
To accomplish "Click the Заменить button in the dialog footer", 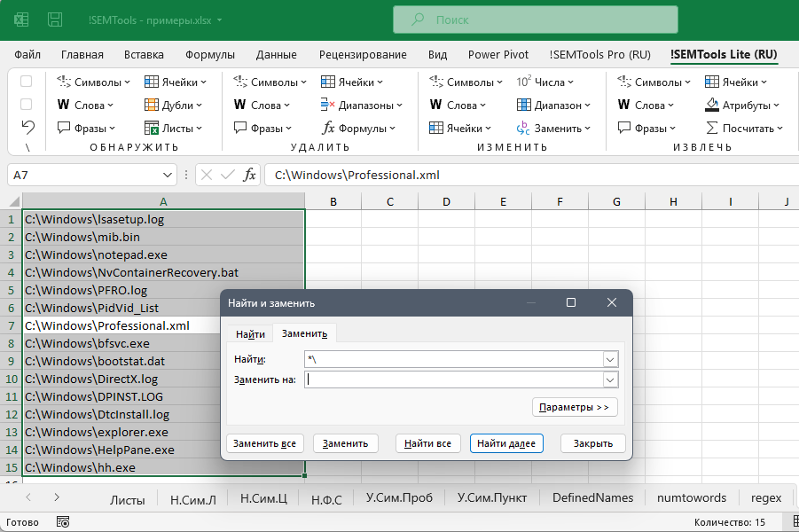I will [x=345, y=443].
